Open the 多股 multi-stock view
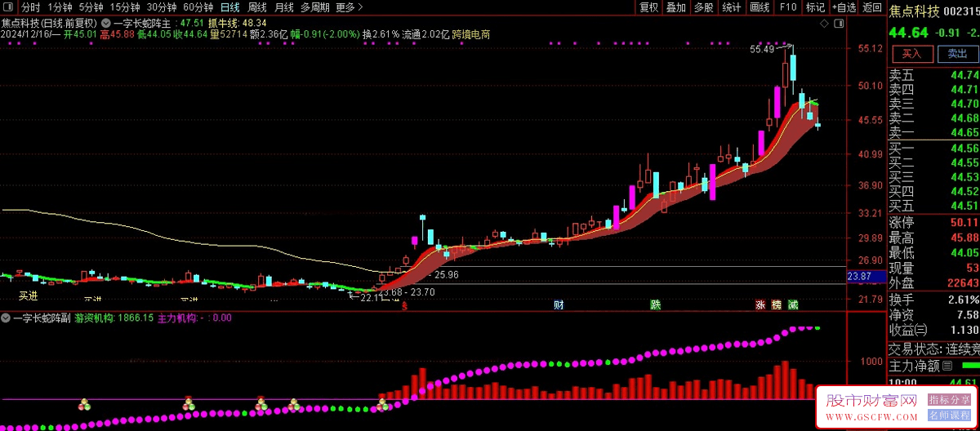 click(703, 7)
